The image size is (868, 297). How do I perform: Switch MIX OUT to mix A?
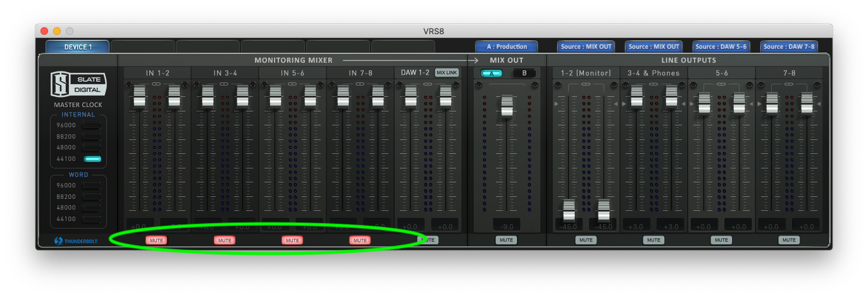[492, 73]
